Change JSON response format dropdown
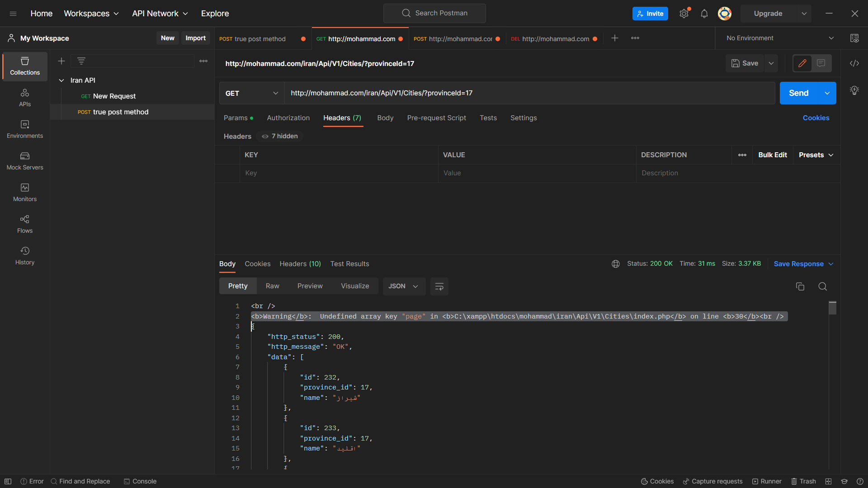 (404, 286)
